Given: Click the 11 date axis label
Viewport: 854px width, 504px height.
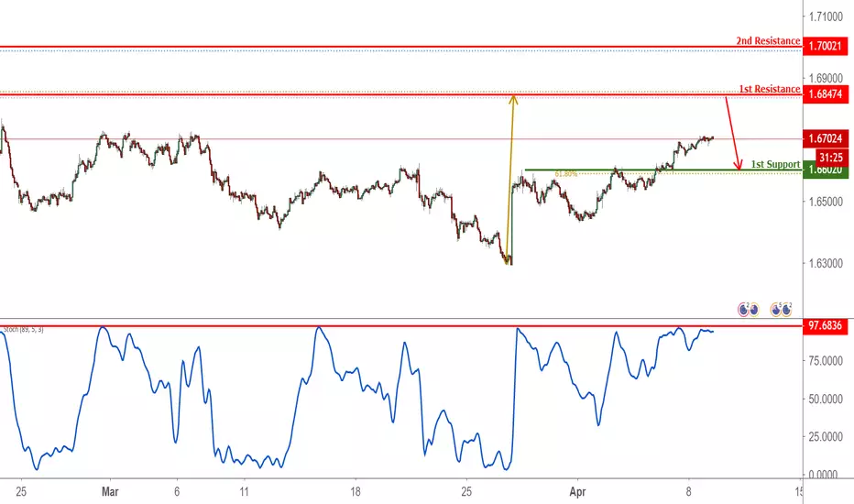Looking at the screenshot, I should pos(244,491).
